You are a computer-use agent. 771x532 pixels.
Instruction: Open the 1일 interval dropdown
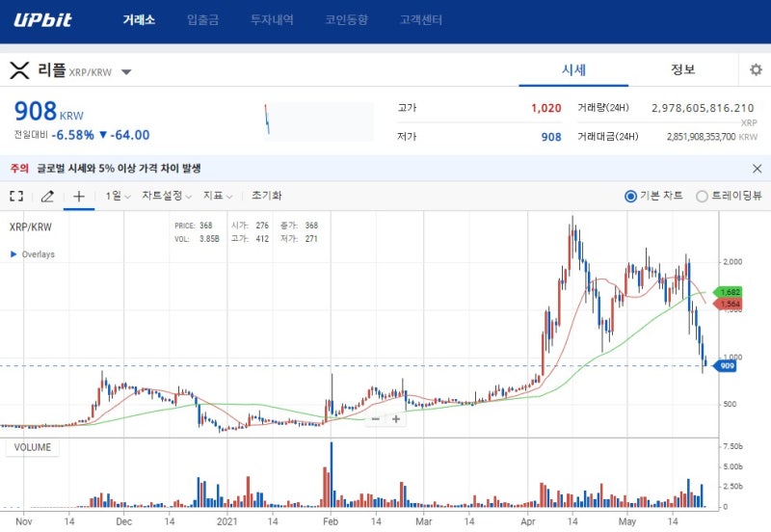[x=118, y=196]
